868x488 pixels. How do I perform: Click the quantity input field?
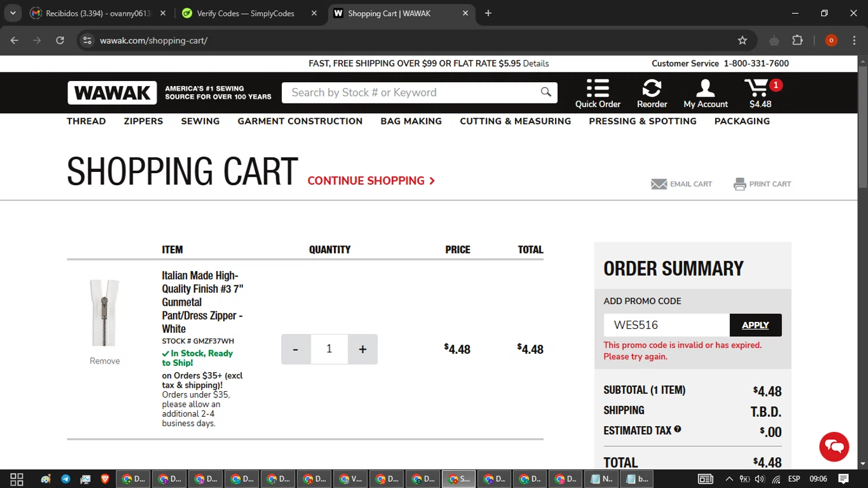tap(329, 349)
